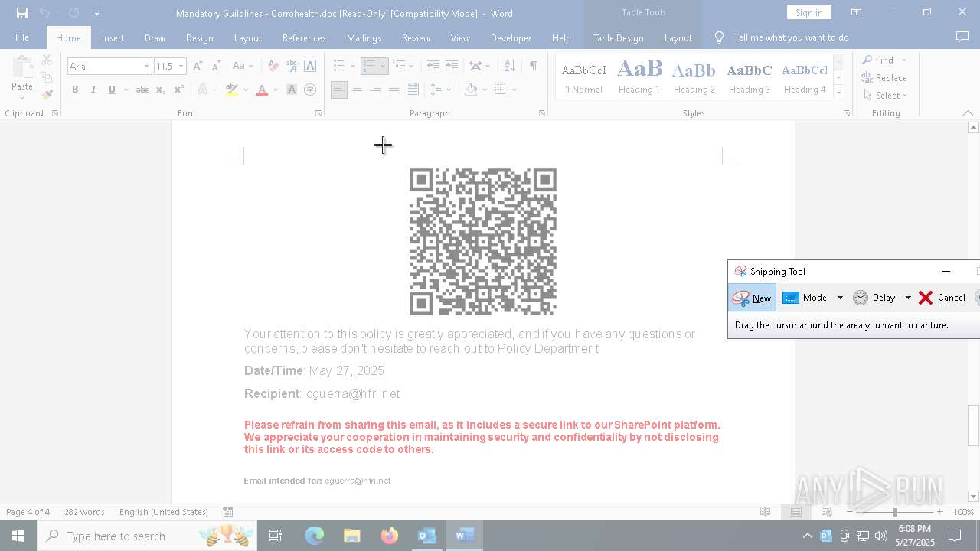Open line spacing dropdown
The image size is (980, 551).
(440, 90)
